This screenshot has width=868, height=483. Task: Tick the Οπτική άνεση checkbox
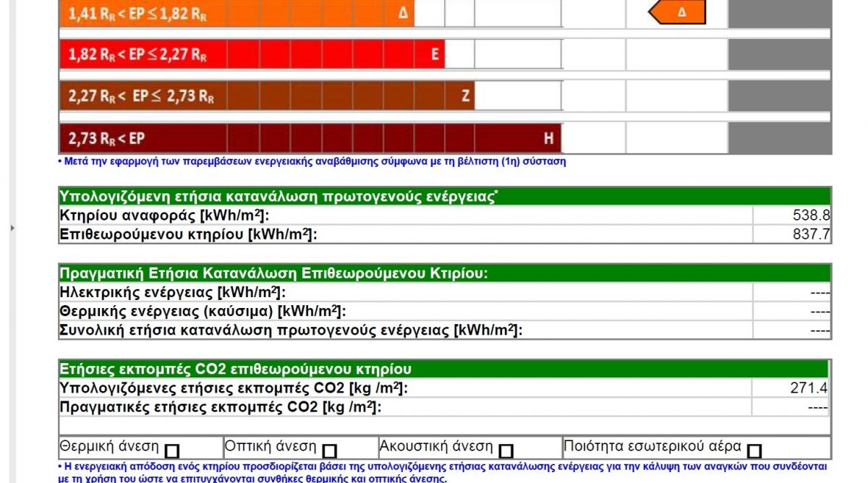pos(330,451)
